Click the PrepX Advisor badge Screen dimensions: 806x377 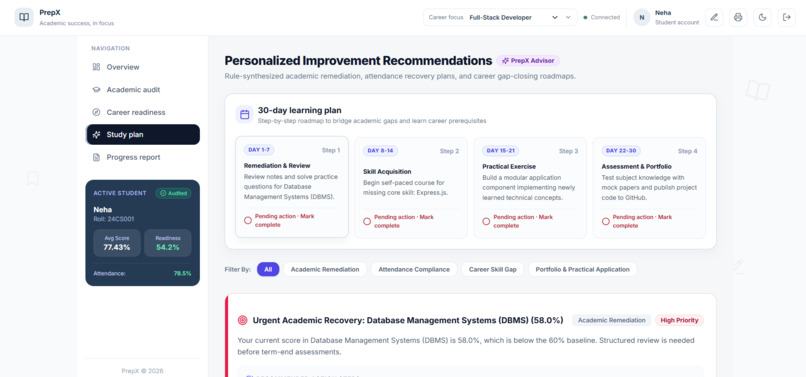point(528,61)
